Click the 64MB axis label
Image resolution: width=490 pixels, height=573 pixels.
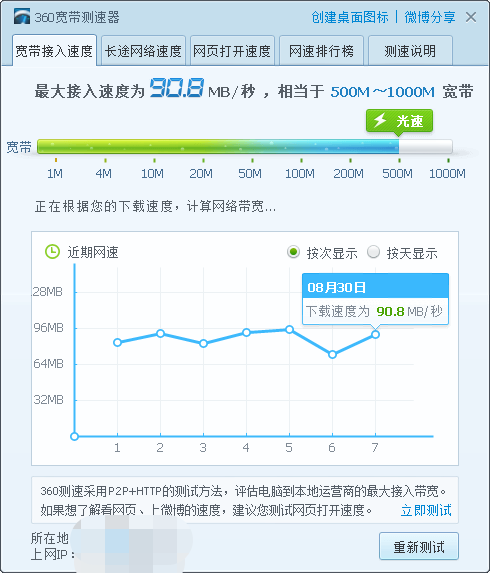tap(49, 364)
